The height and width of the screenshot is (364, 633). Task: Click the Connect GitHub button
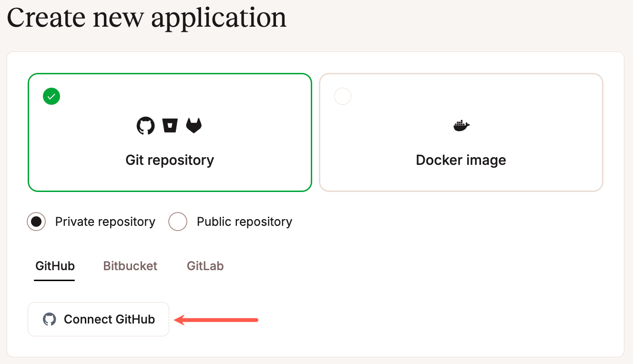click(98, 319)
